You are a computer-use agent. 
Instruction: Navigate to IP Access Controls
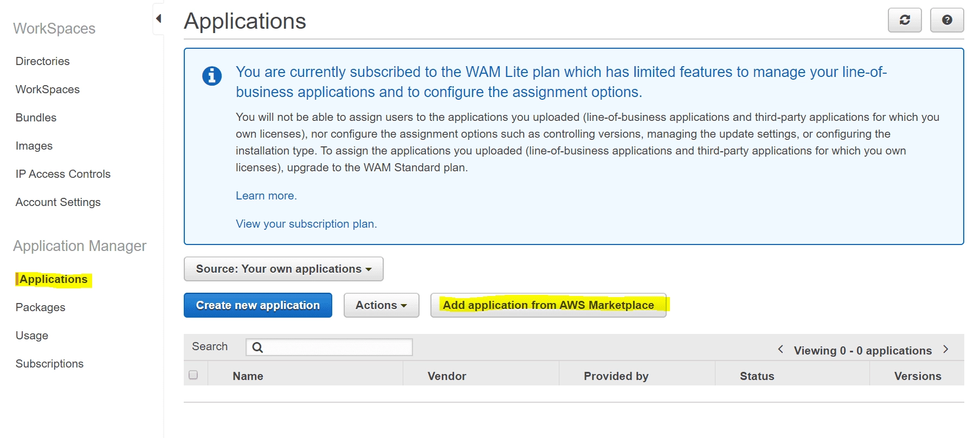point(63,174)
